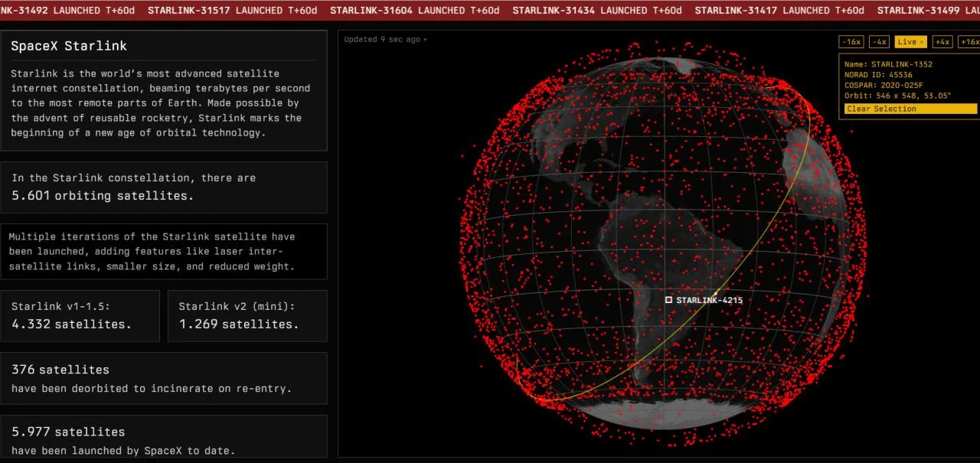Viewport: 980px width, 463px height.
Task: Click the -16x time rewind button
Action: tap(851, 41)
